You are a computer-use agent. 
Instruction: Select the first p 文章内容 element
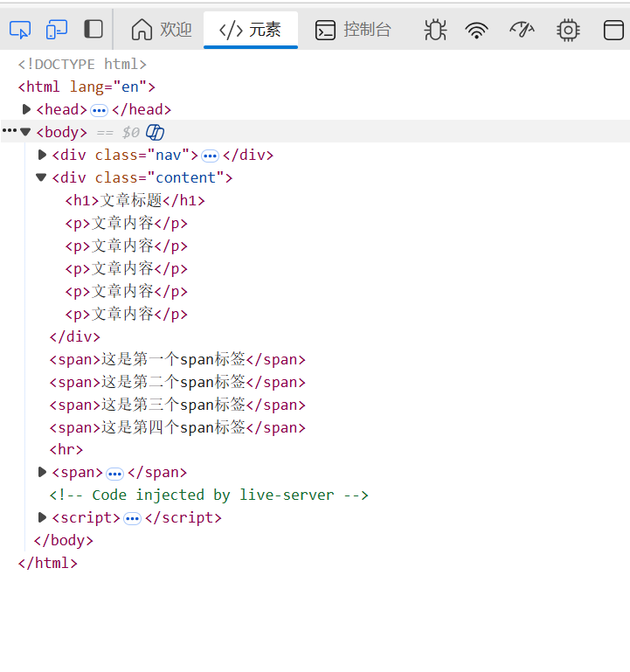(x=127, y=223)
